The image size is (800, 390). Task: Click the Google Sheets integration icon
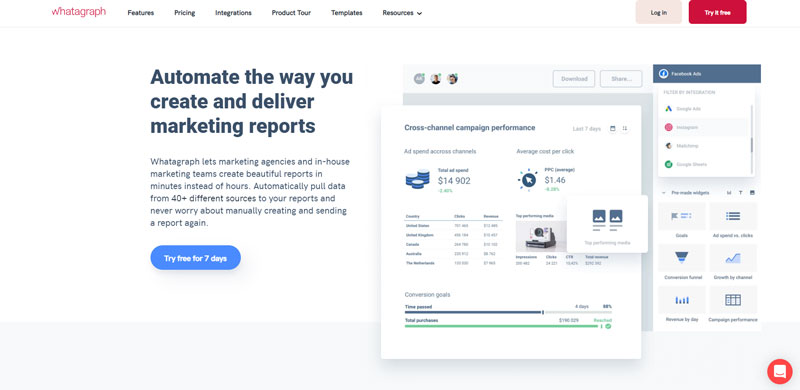[668, 164]
